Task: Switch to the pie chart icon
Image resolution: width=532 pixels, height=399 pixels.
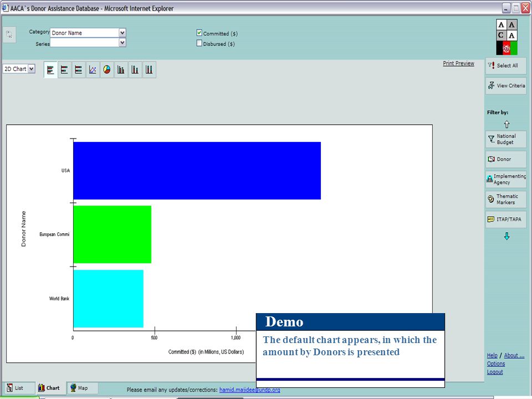Action: coord(107,70)
